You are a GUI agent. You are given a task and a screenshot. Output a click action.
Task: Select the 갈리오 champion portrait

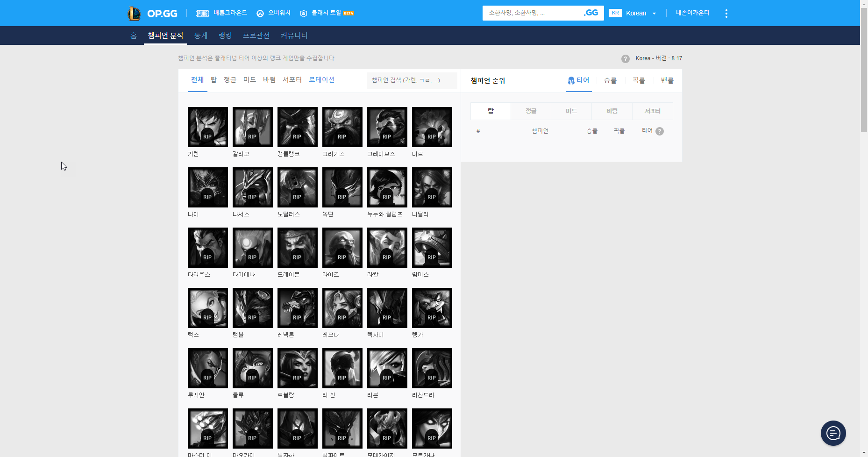point(253,127)
